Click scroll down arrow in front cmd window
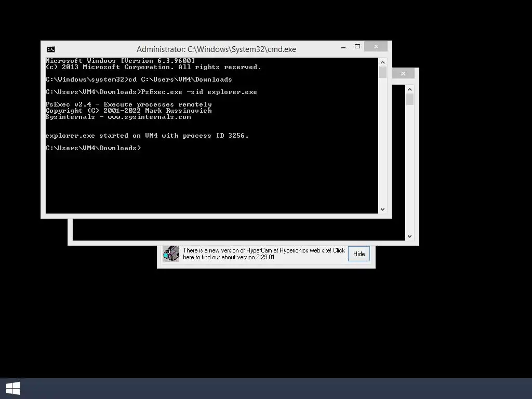This screenshot has width=532, height=399. [383, 209]
